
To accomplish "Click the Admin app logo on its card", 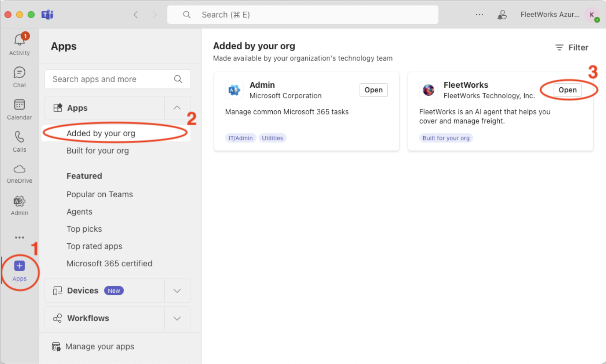I will click(x=234, y=90).
